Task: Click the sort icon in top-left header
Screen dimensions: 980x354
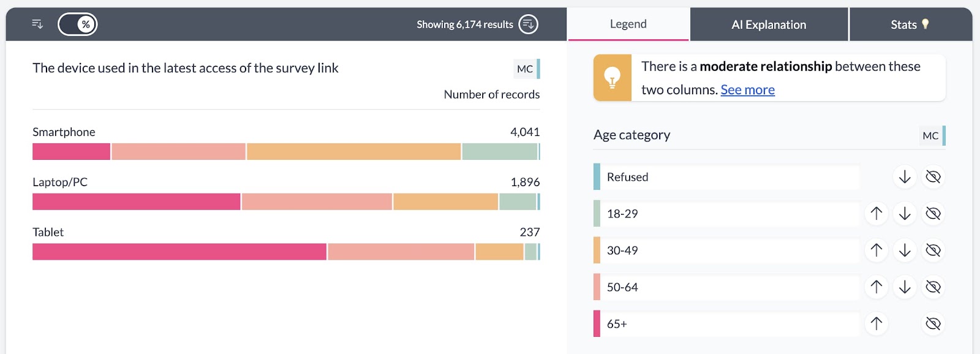Action: click(37, 24)
